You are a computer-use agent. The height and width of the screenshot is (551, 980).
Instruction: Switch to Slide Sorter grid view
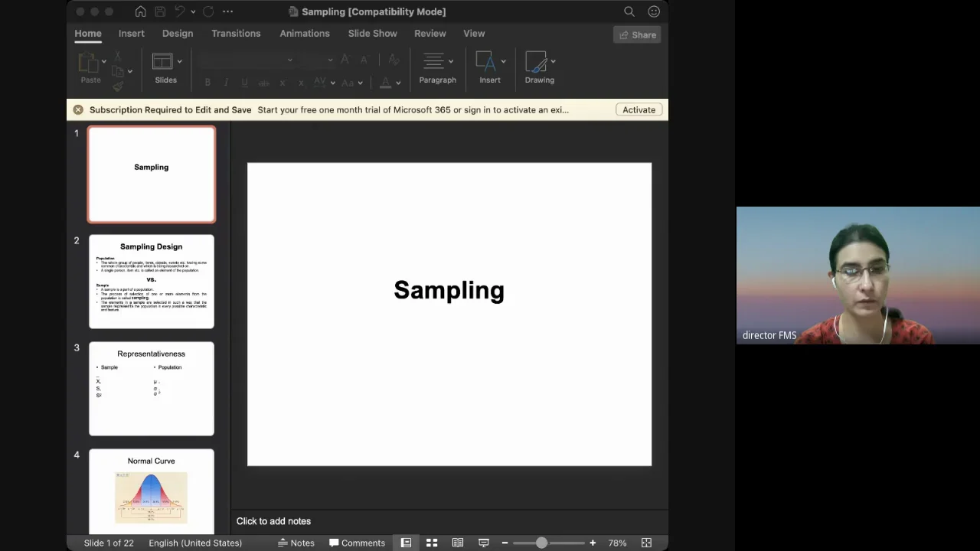[432, 543]
